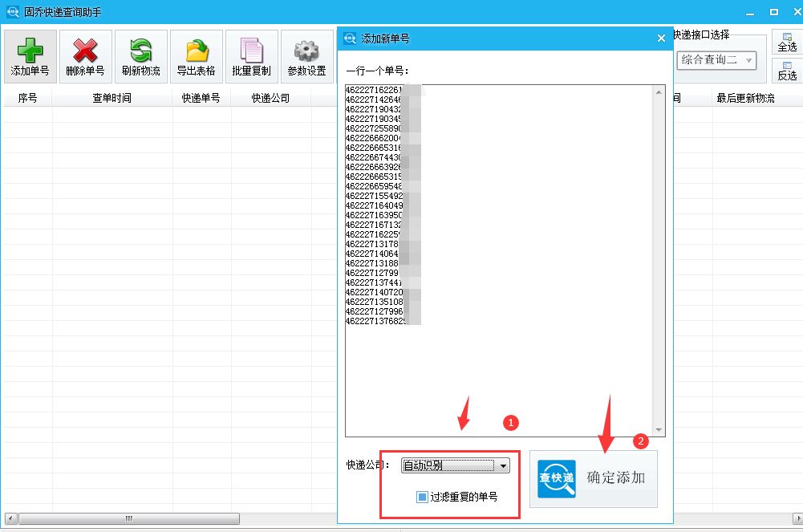Click 反选 to invert the selection
Viewport: 803px width, 532px height.
[x=786, y=72]
